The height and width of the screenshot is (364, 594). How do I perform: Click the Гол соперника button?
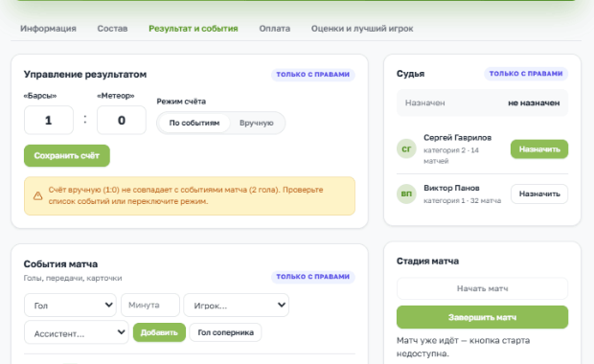click(225, 332)
